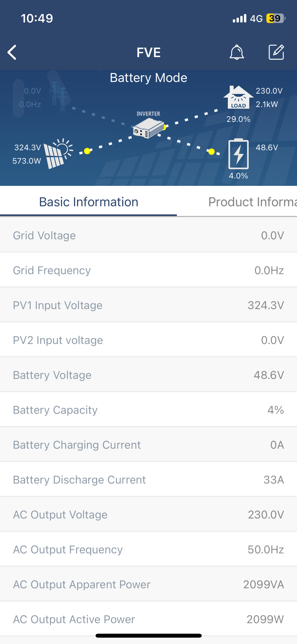Tap the battery charging icon

coord(238,154)
